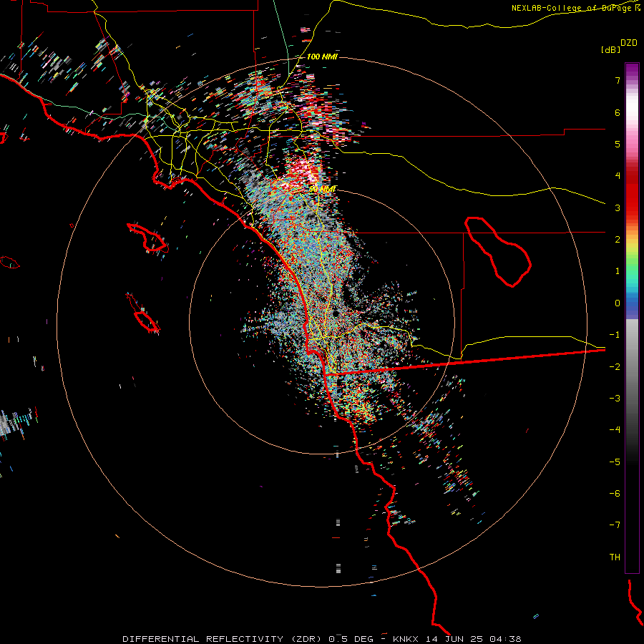Click the legend value 1

618,271
